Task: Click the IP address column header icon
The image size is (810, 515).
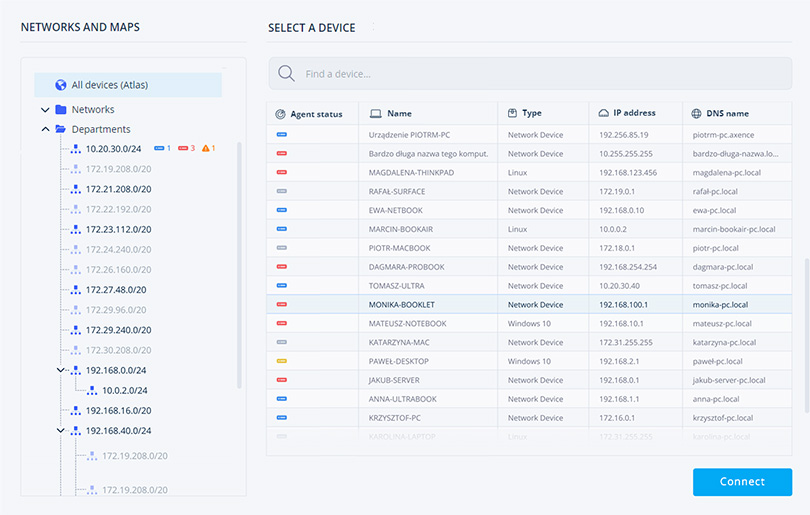Action: tap(603, 113)
